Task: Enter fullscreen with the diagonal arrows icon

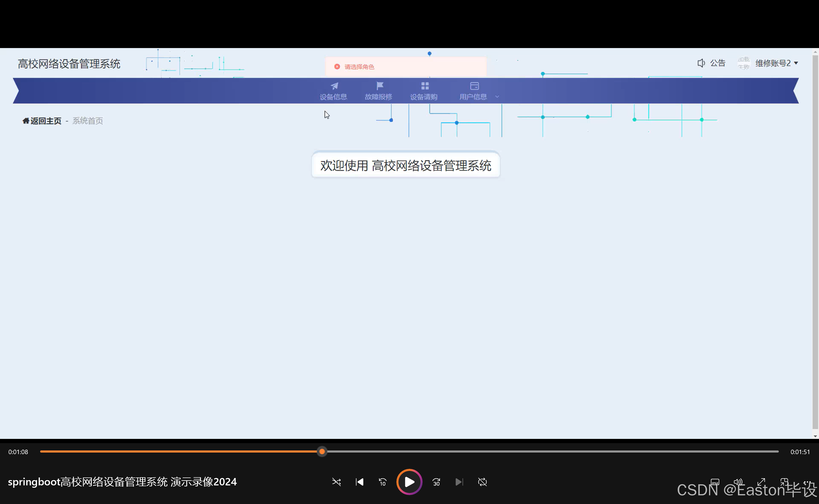Action: click(761, 482)
